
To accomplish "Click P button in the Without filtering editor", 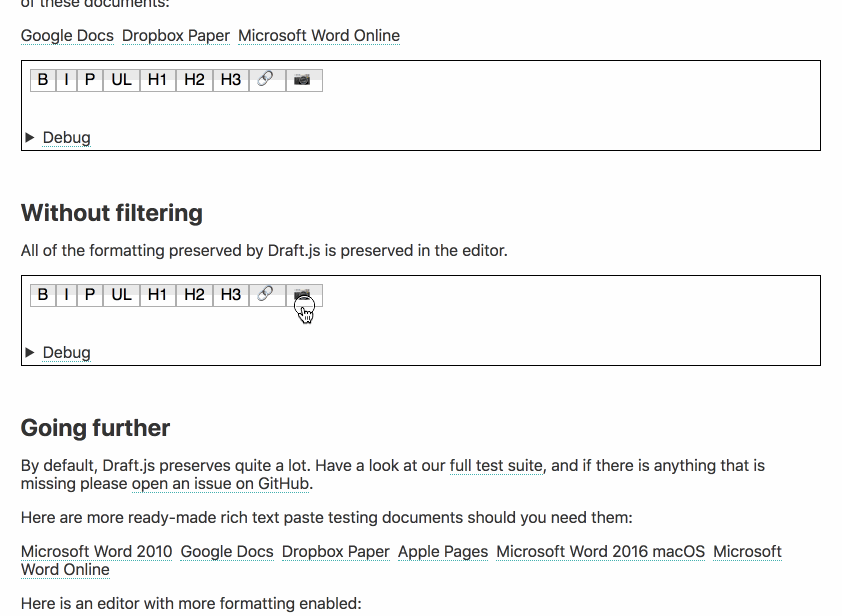I will click(x=90, y=295).
